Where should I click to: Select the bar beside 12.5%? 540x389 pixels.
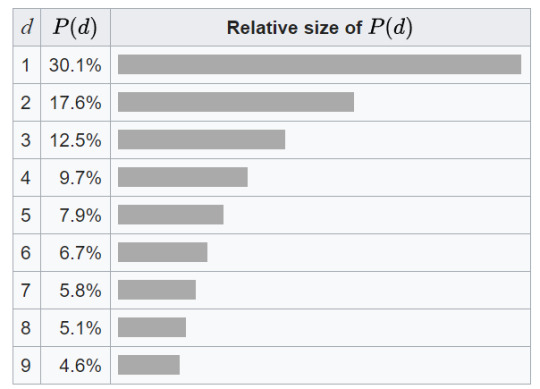[201, 139]
